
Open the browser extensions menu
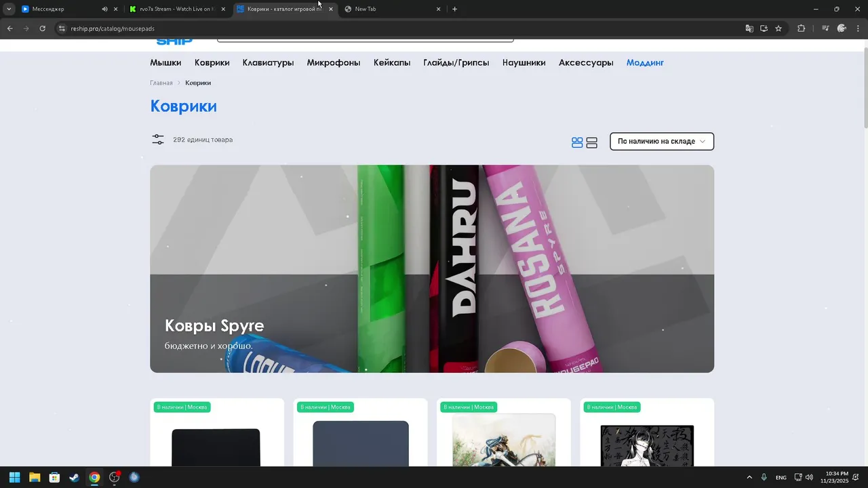coord(801,28)
